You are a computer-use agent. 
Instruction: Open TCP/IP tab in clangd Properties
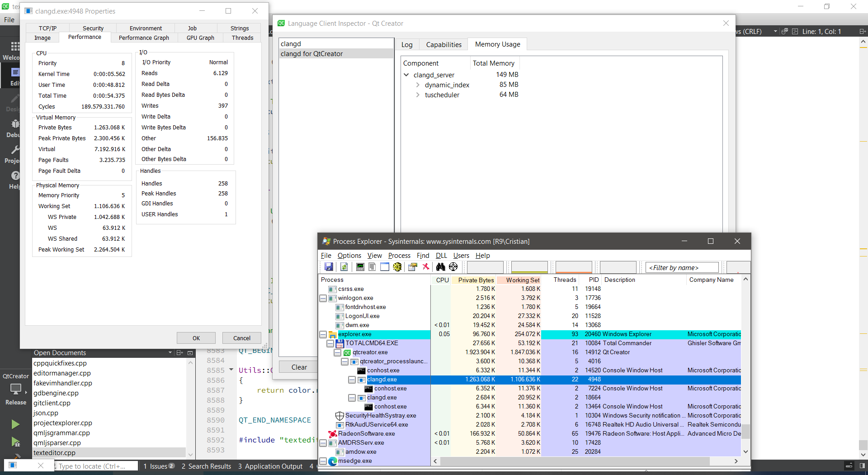click(47, 28)
